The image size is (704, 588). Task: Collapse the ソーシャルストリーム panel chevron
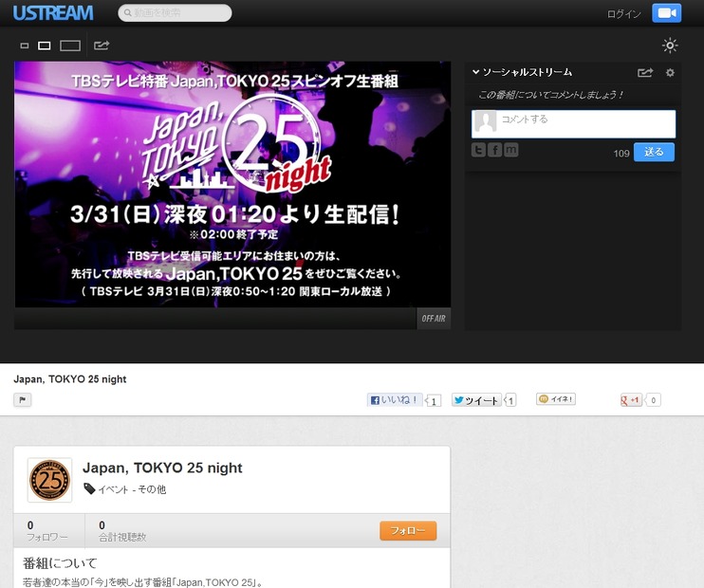(x=476, y=72)
